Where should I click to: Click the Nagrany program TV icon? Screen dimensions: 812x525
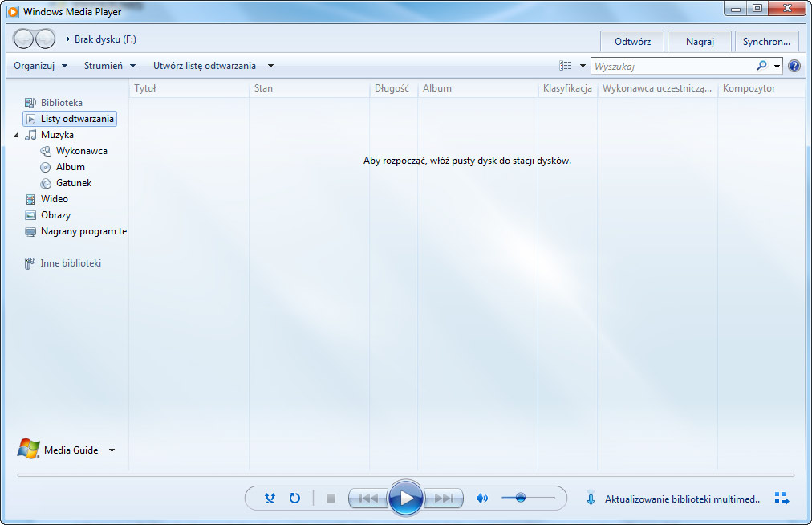pos(30,232)
